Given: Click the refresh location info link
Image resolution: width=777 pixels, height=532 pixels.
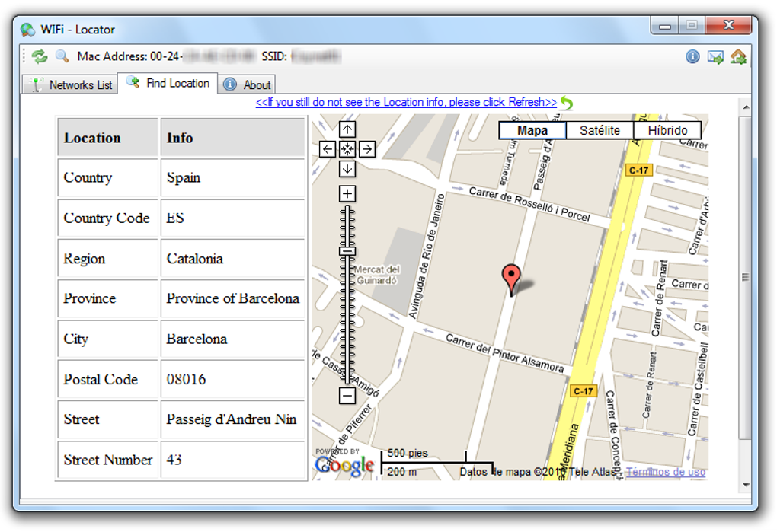Looking at the screenshot, I should coord(406,102).
